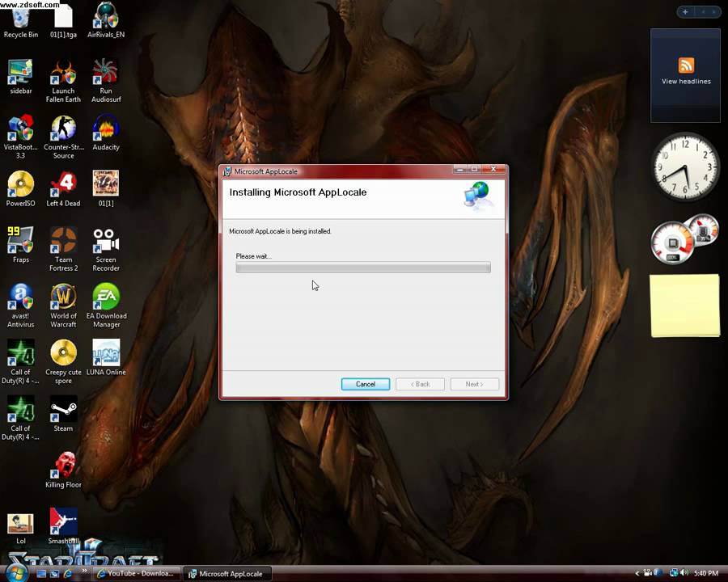Switch to Microsoft AppLocale taskbar button

pos(226,574)
